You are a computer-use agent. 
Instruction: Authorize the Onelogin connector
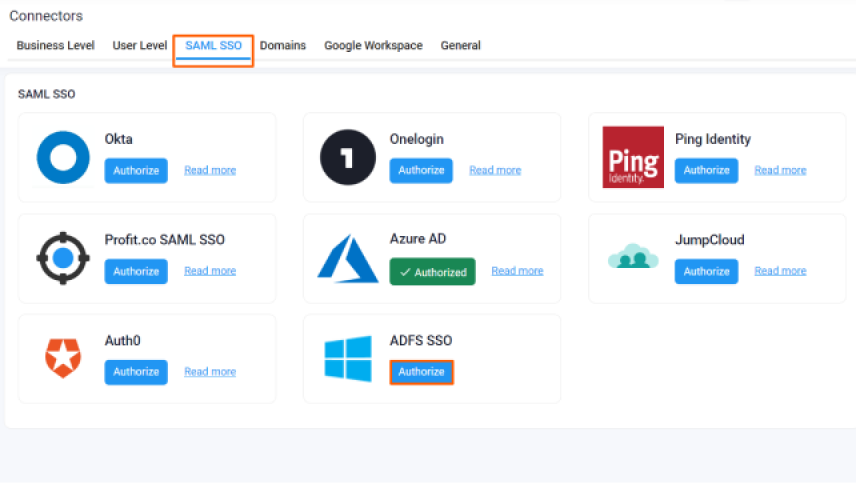(421, 170)
